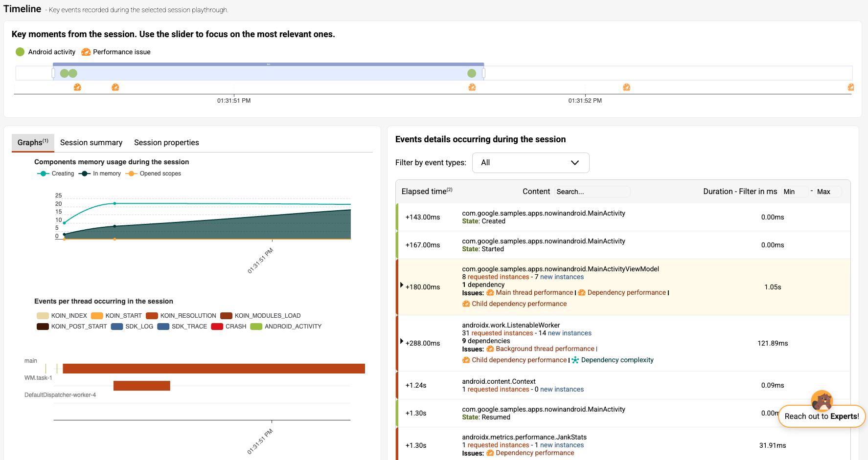Toggle the Creating series in memory legend
Viewport: 868px width, 460px height.
point(55,174)
